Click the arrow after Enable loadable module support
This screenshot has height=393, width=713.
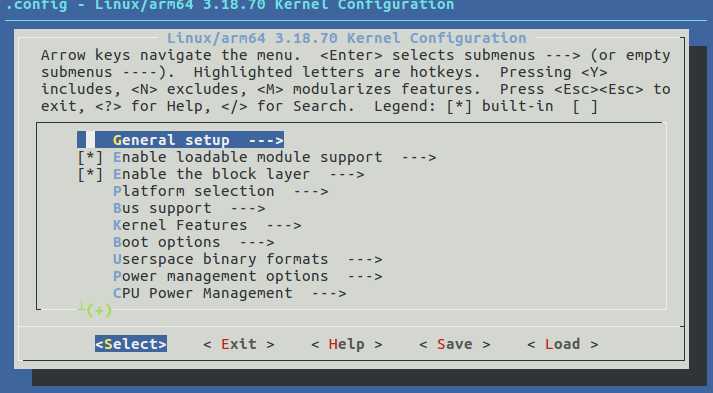pyautogui.click(x=419, y=158)
